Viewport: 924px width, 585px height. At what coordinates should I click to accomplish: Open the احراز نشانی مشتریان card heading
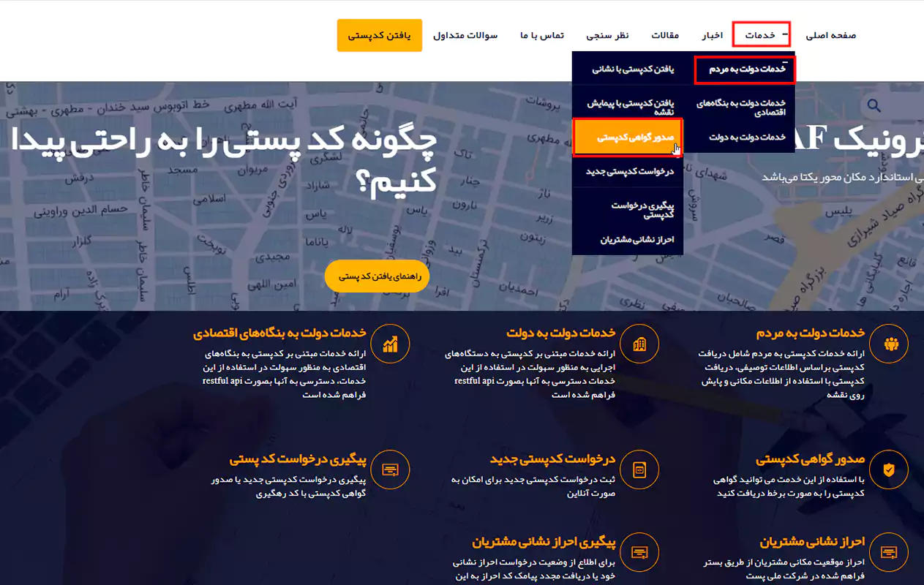click(x=812, y=542)
